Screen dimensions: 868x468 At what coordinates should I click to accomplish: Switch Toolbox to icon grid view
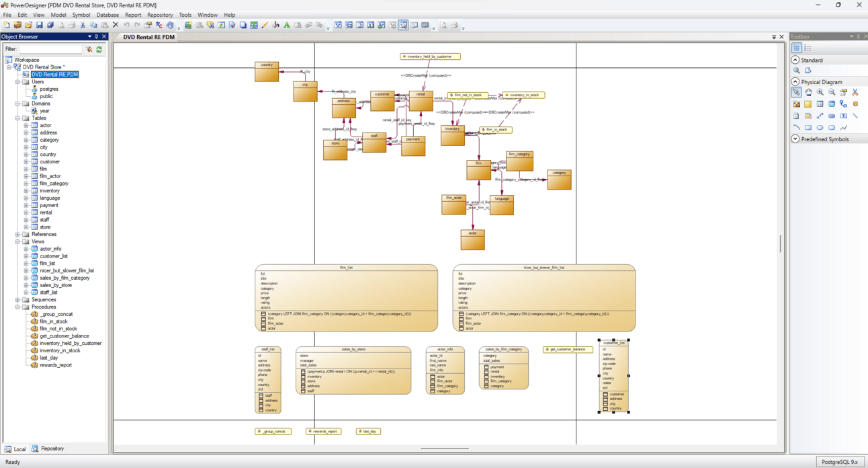[797, 48]
